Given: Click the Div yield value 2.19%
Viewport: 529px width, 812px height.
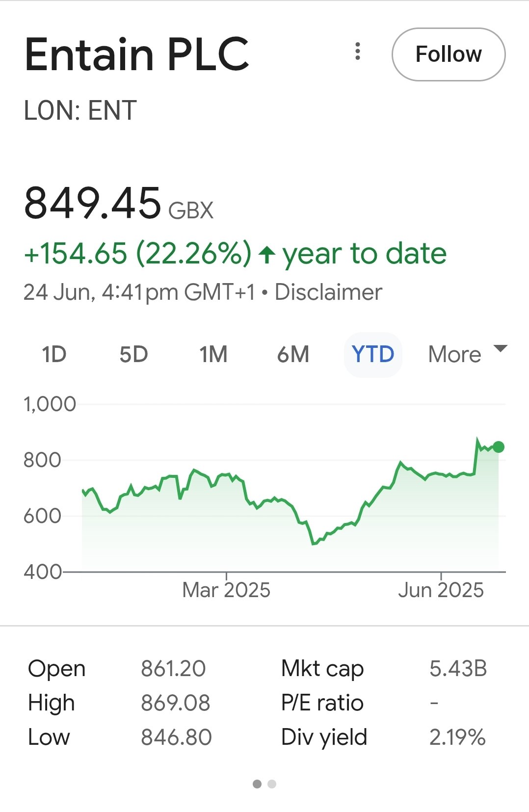Looking at the screenshot, I should pyautogui.click(x=457, y=737).
